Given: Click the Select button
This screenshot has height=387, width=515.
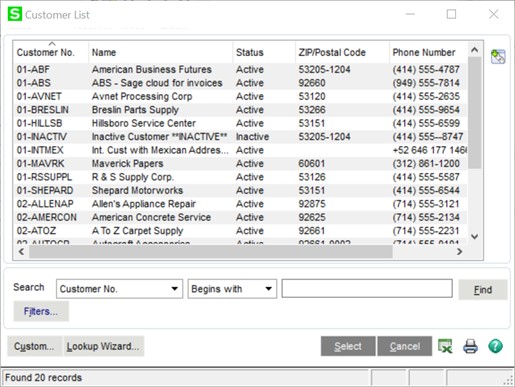Looking at the screenshot, I should 348,346.
